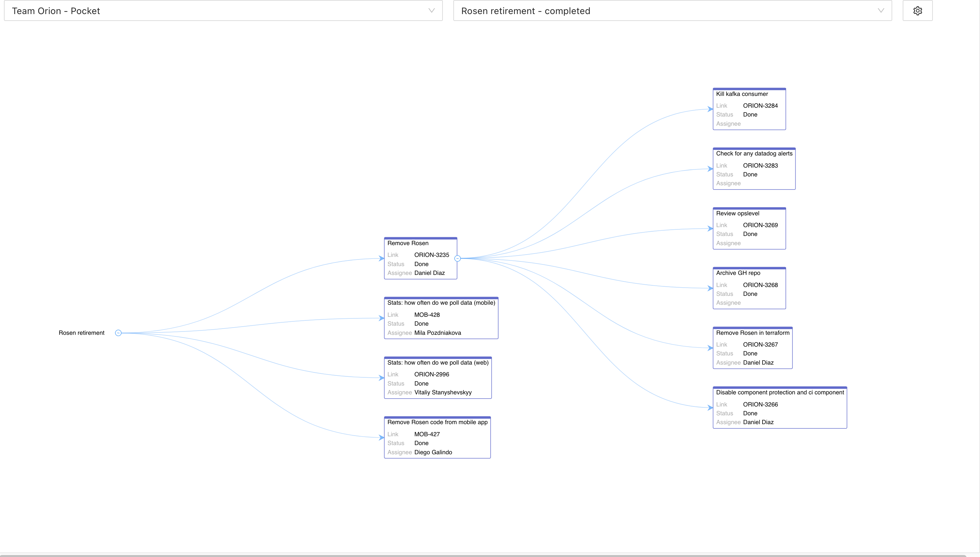Collapse the Rosen retirement root node
The image size is (980, 557).
118,332
